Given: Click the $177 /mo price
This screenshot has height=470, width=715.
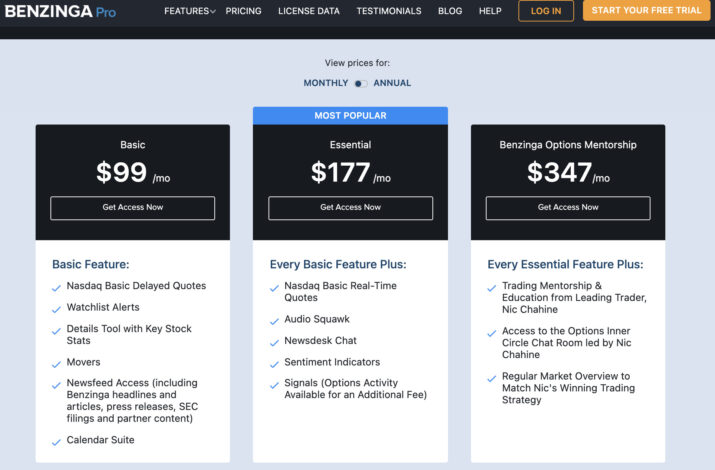Looking at the screenshot, I should point(351,173).
